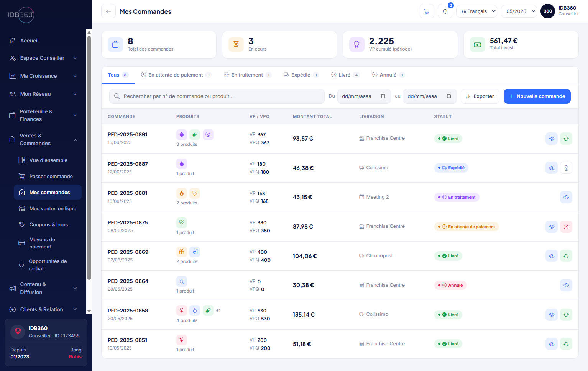Open the calendar picker of the Du date
This screenshot has height=371, width=588.
click(x=383, y=96)
